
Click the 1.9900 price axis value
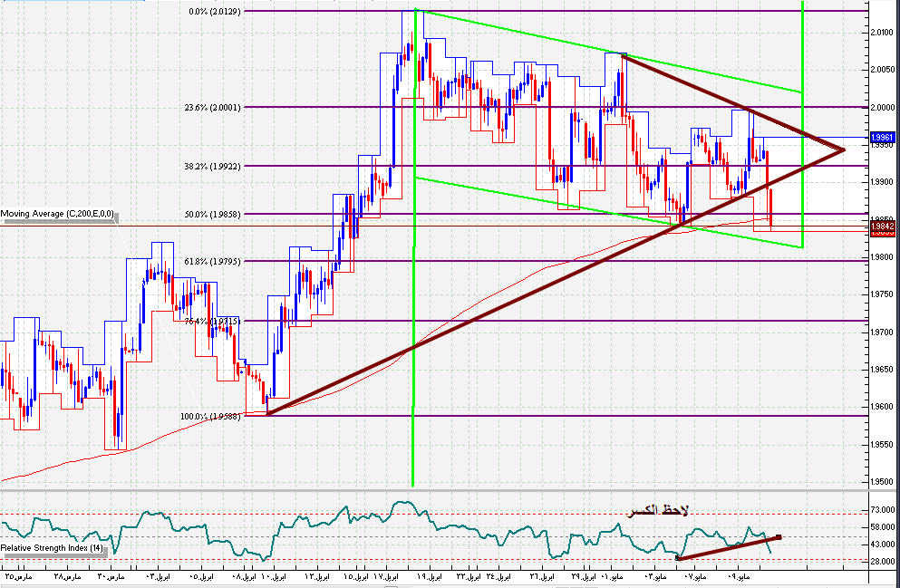[x=882, y=182]
